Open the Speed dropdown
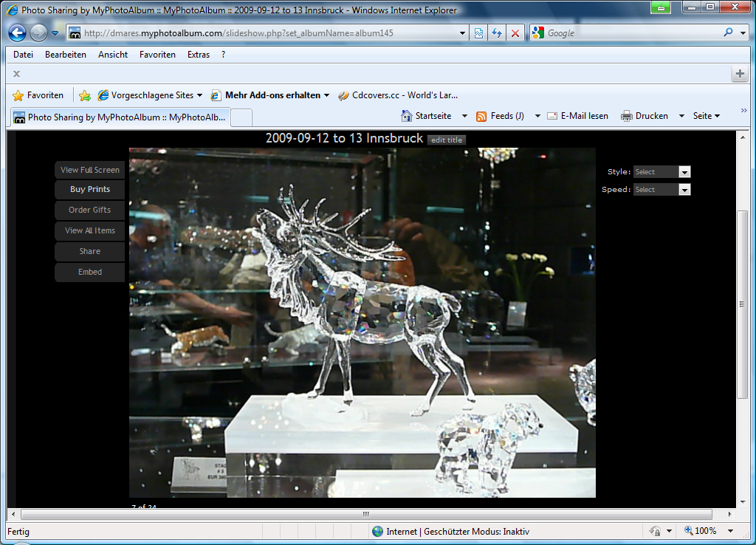The width and height of the screenshot is (756, 545). (684, 190)
